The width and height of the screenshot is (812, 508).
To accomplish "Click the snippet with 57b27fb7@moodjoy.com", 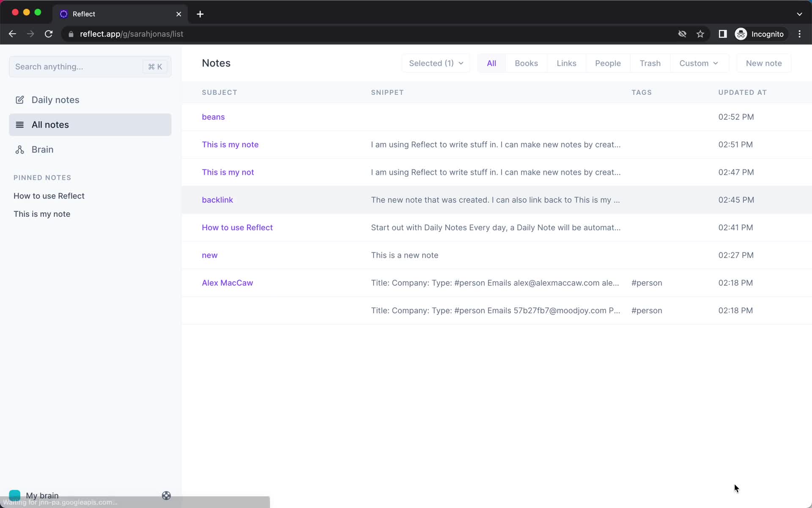I will [496, 311].
